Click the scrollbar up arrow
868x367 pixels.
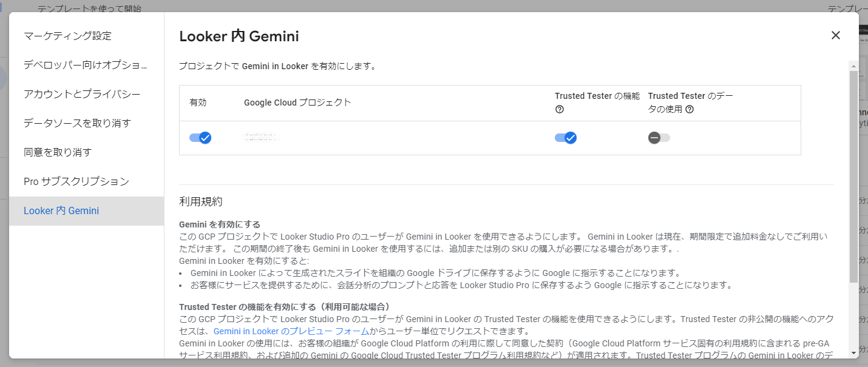853,66
